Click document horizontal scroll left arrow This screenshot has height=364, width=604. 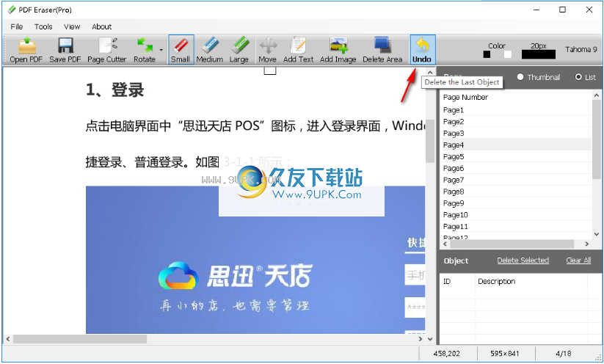[x=7, y=339]
